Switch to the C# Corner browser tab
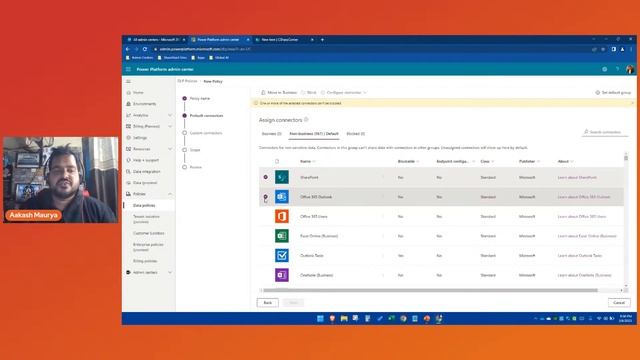The height and width of the screenshot is (360, 640). pos(284,40)
